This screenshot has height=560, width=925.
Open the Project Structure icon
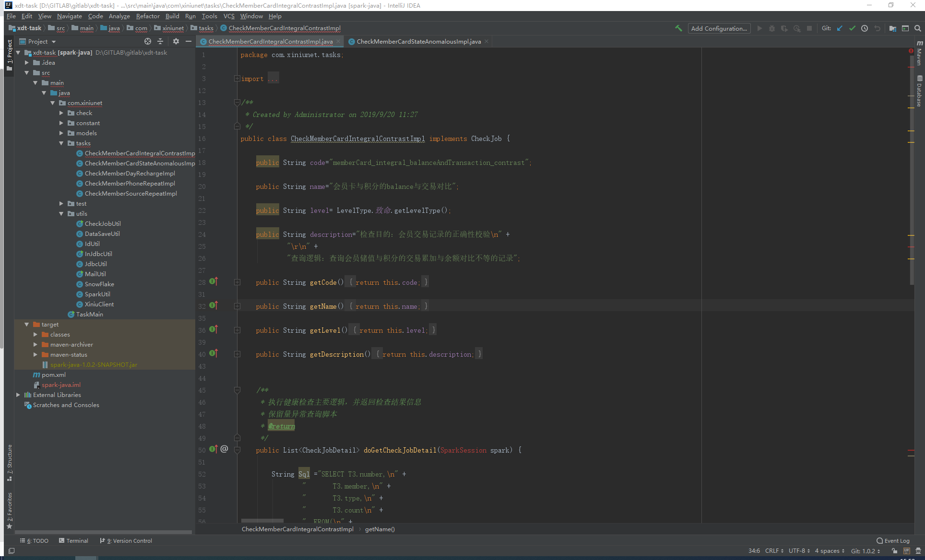(x=893, y=28)
